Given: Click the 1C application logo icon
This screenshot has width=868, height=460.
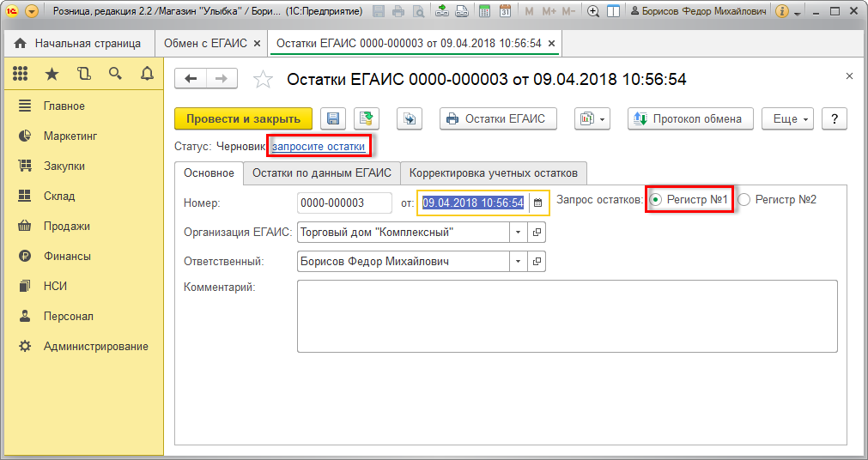Looking at the screenshot, I should tap(12, 11).
